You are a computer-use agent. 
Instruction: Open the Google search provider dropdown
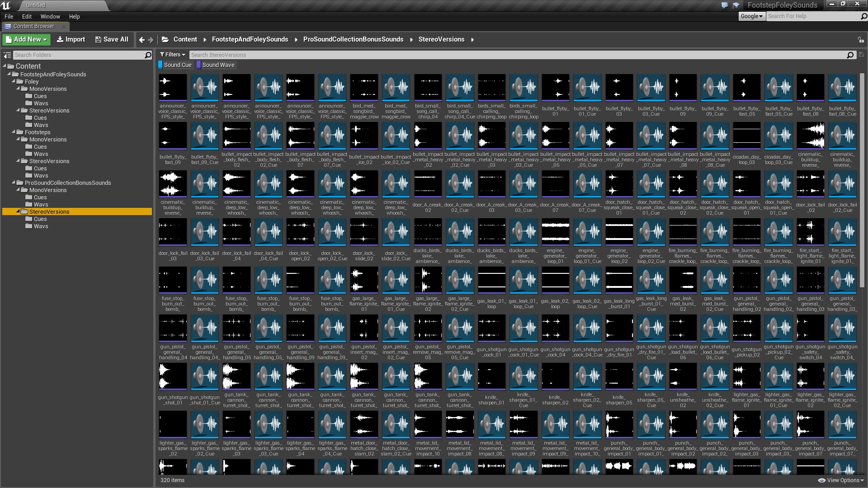(x=751, y=16)
